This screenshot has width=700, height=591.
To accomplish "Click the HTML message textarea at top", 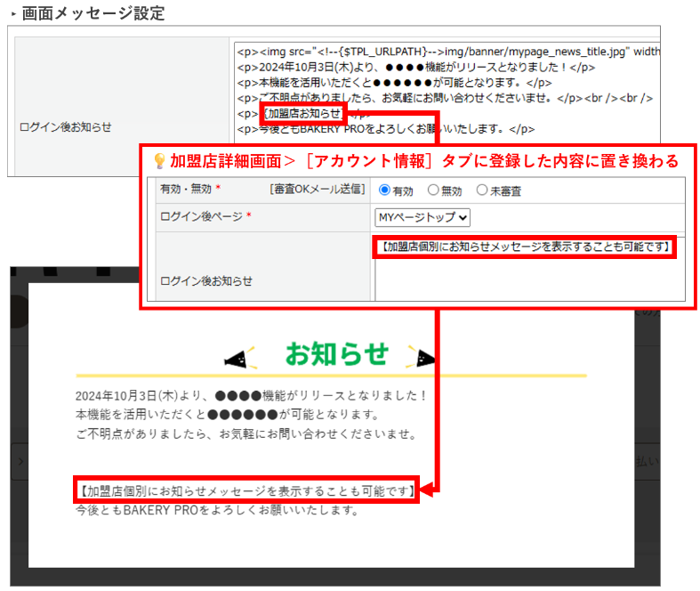I will 447,92.
